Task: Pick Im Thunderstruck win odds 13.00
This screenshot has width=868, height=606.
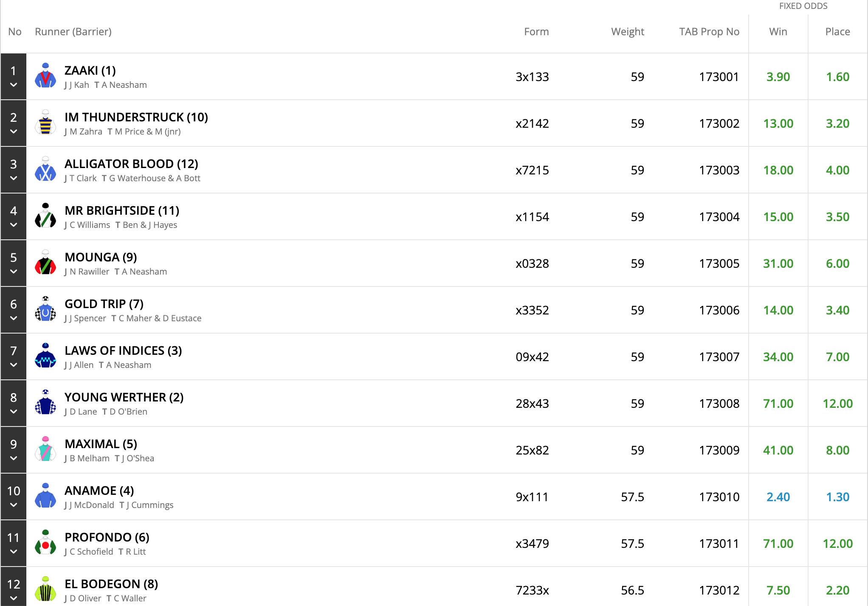Action: coord(778,123)
